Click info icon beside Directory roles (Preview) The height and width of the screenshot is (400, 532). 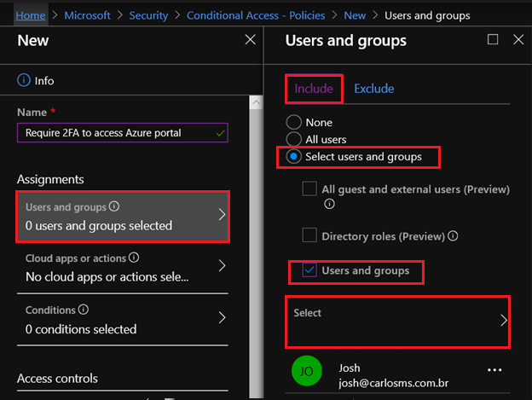tap(453, 235)
